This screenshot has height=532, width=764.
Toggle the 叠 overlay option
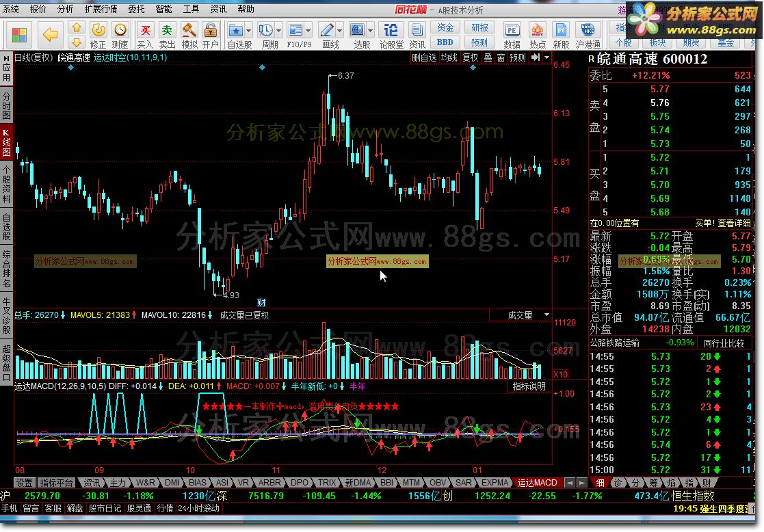coord(488,57)
